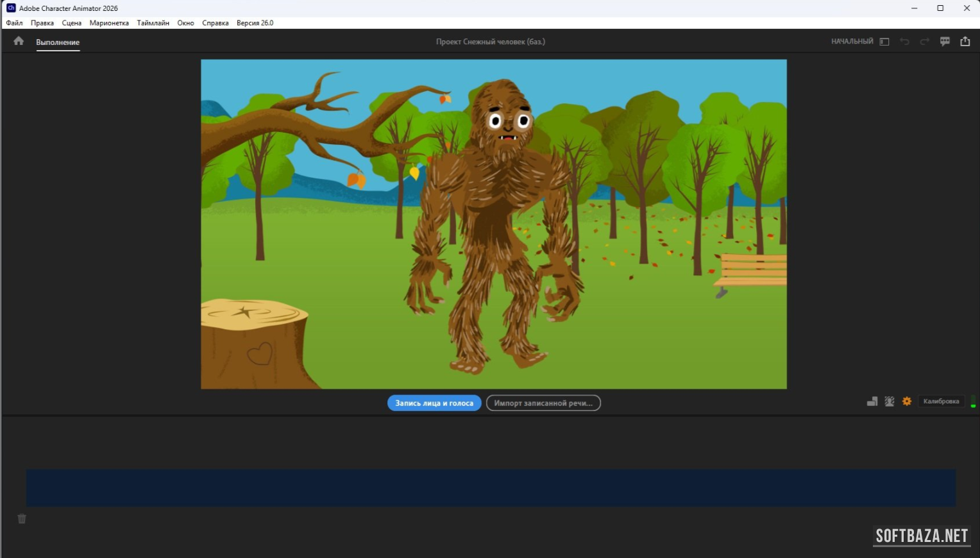Toggle the camera background person icon
This screenshot has height=558, width=980.
point(890,402)
